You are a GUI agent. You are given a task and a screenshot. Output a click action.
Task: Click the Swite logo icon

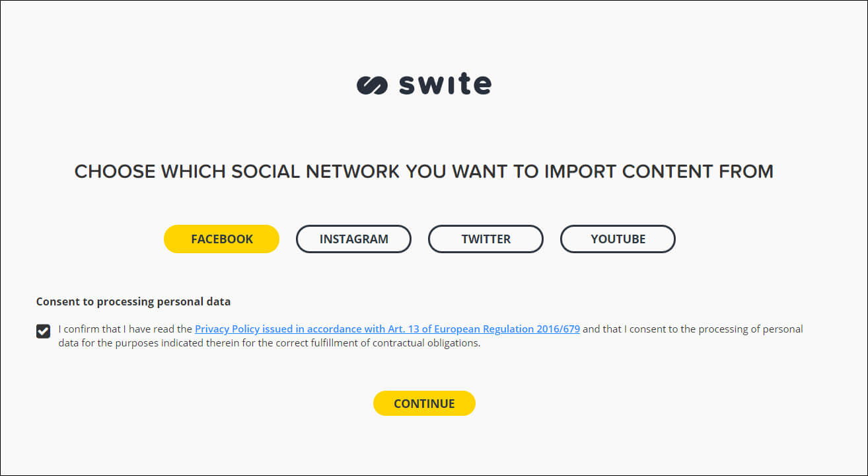click(x=372, y=85)
